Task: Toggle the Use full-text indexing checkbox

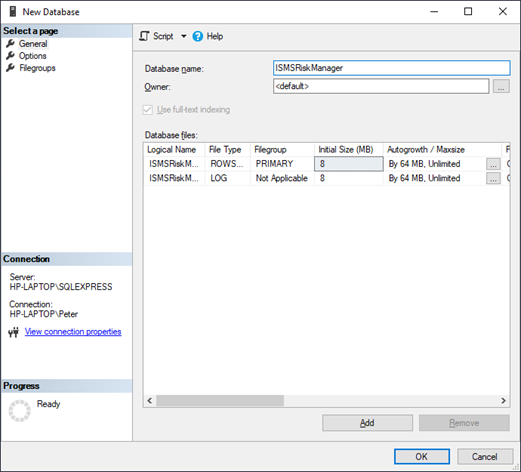Action: click(148, 110)
